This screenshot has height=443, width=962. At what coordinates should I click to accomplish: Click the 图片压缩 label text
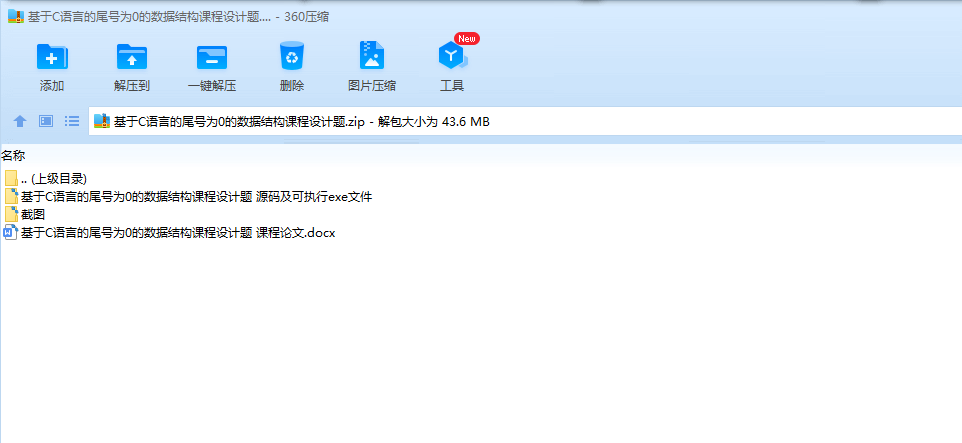tap(372, 86)
